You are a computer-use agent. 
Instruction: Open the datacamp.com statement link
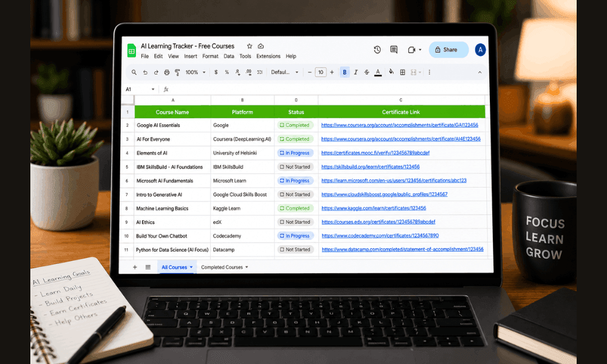point(402,249)
